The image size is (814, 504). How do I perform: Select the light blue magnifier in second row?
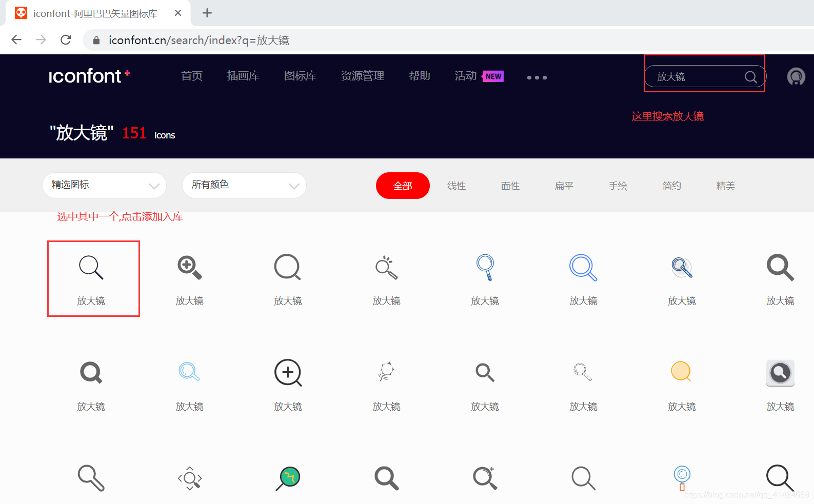tap(189, 372)
